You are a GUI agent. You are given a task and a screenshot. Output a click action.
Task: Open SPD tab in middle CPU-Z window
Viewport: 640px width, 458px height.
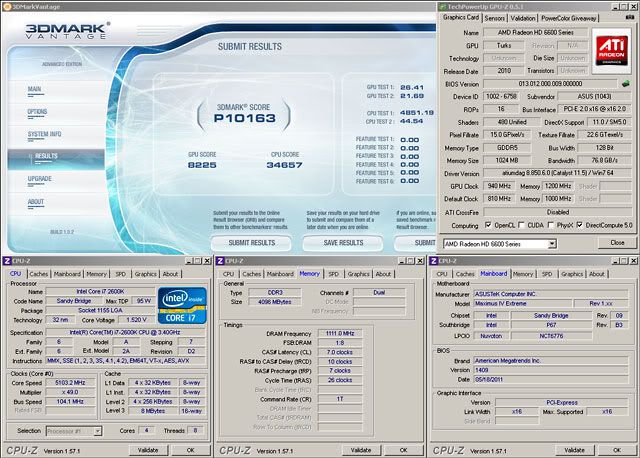(x=333, y=274)
